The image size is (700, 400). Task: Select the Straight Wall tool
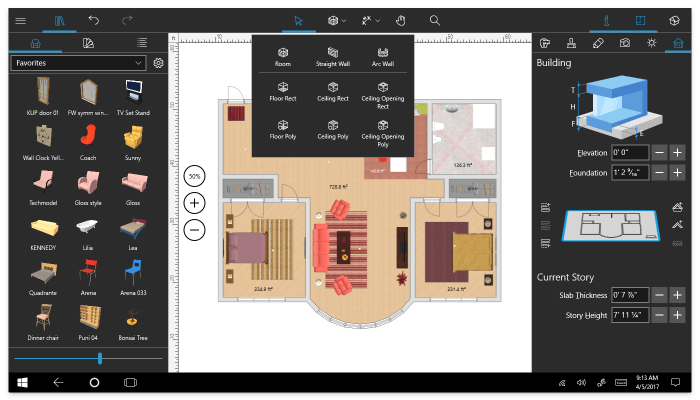[333, 57]
